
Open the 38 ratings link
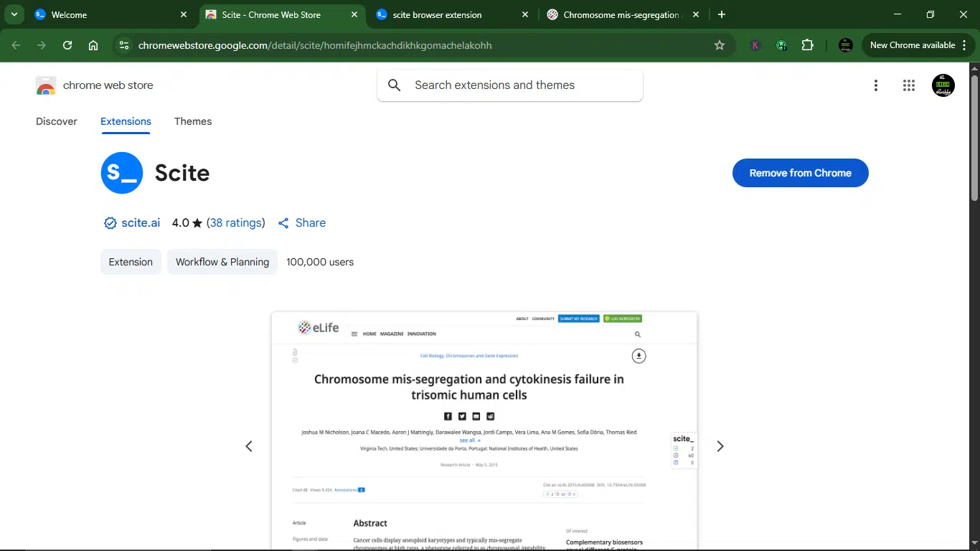[235, 223]
